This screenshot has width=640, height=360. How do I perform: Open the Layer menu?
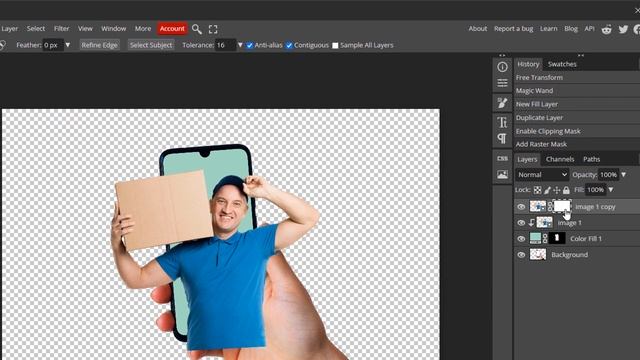[x=9, y=29]
